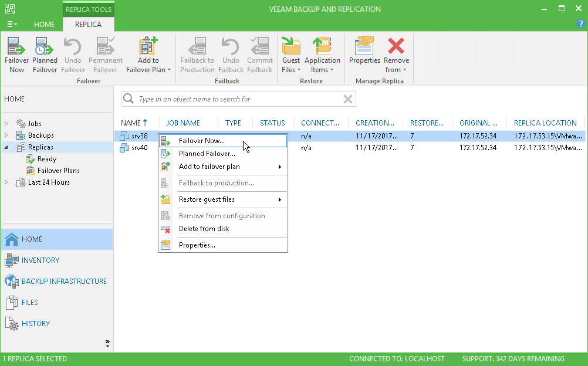Choose Properties in context menu
The width and height of the screenshot is (588, 366).
(x=223, y=245)
